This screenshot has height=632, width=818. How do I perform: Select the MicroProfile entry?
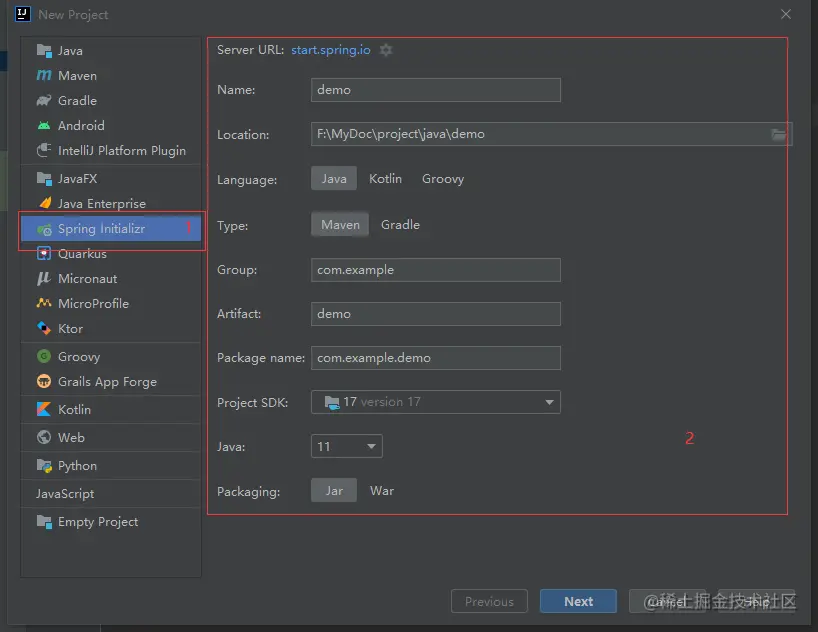click(111, 303)
